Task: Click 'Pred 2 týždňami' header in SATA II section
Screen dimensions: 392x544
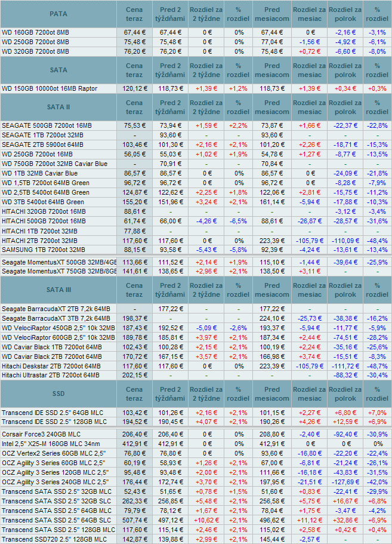Action: pos(170,107)
